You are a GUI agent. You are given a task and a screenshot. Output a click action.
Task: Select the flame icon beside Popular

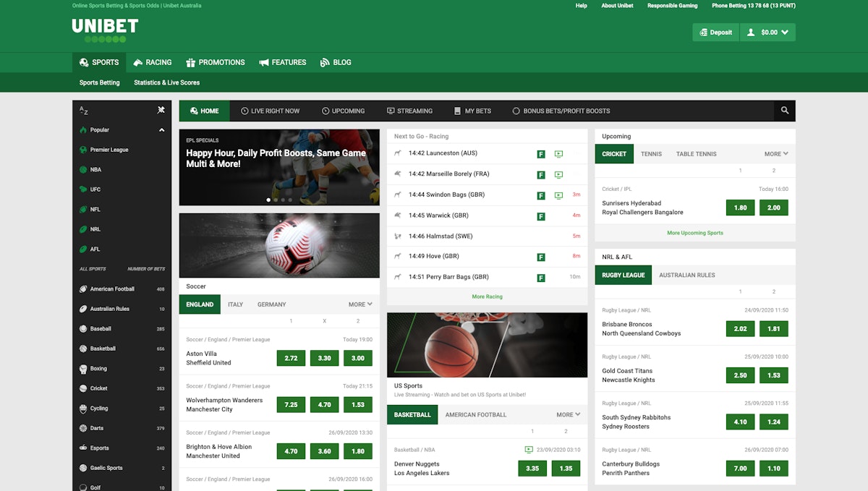(x=85, y=129)
